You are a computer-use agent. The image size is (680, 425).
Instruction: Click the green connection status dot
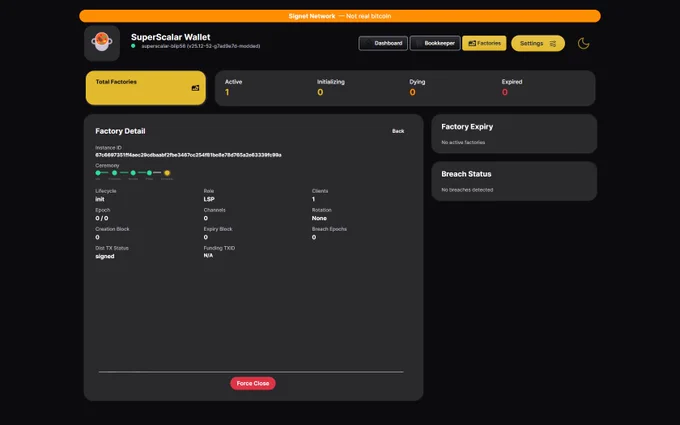coord(134,46)
